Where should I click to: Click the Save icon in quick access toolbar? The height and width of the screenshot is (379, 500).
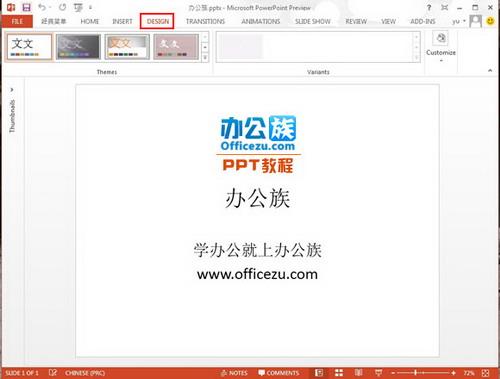pos(26,7)
